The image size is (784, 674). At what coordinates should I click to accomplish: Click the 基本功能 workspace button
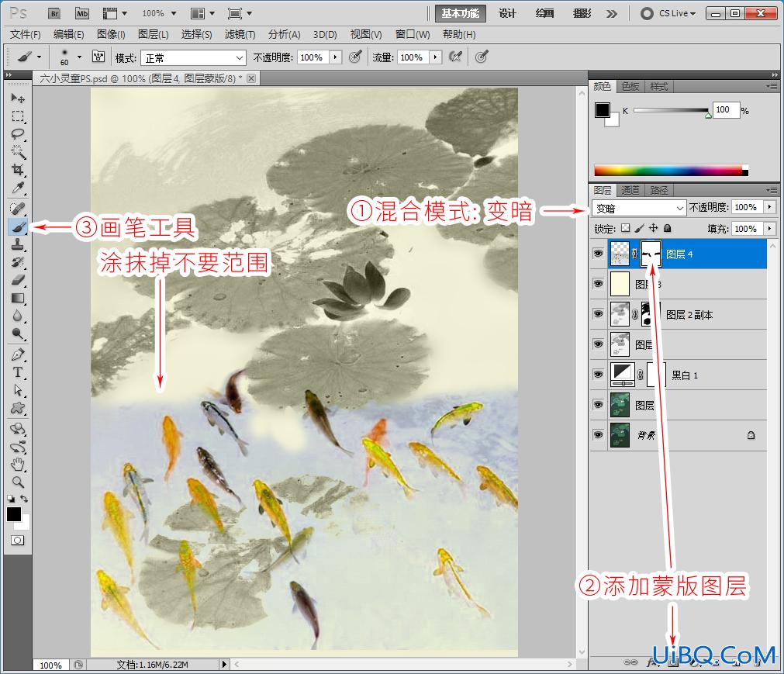460,13
